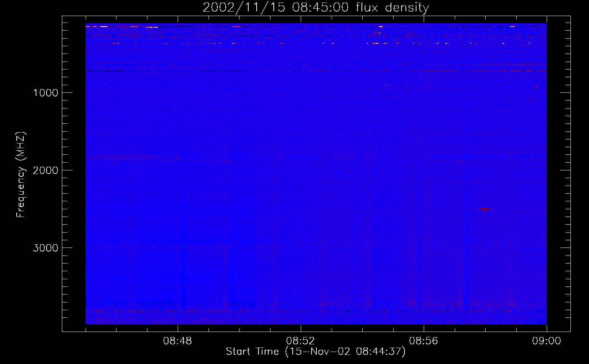Click the dark red burst near 2500 MHz
The width and height of the screenshot is (589, 364).
click(485, 209)
